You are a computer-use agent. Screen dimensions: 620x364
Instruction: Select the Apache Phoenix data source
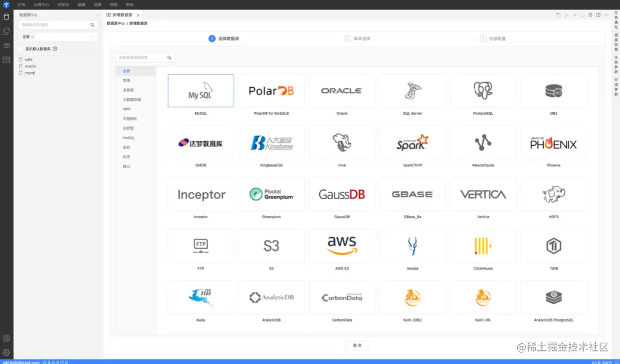553,142
